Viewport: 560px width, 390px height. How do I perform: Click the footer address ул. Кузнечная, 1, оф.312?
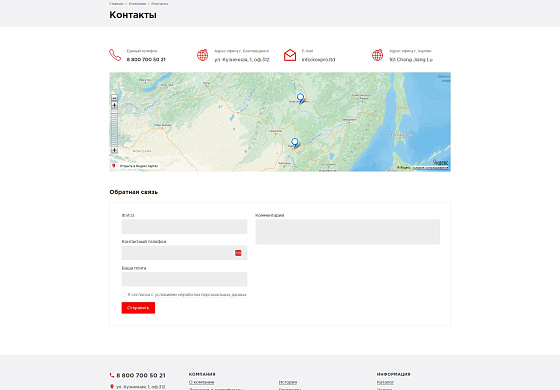tap(141, 387)
